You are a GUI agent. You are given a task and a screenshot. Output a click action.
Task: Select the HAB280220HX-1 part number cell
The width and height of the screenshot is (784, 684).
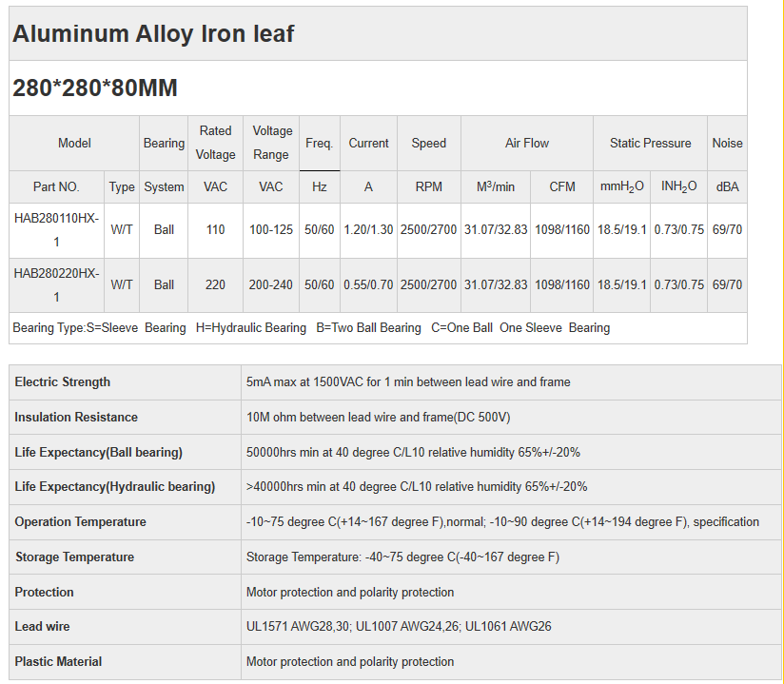tap(56, 284)
